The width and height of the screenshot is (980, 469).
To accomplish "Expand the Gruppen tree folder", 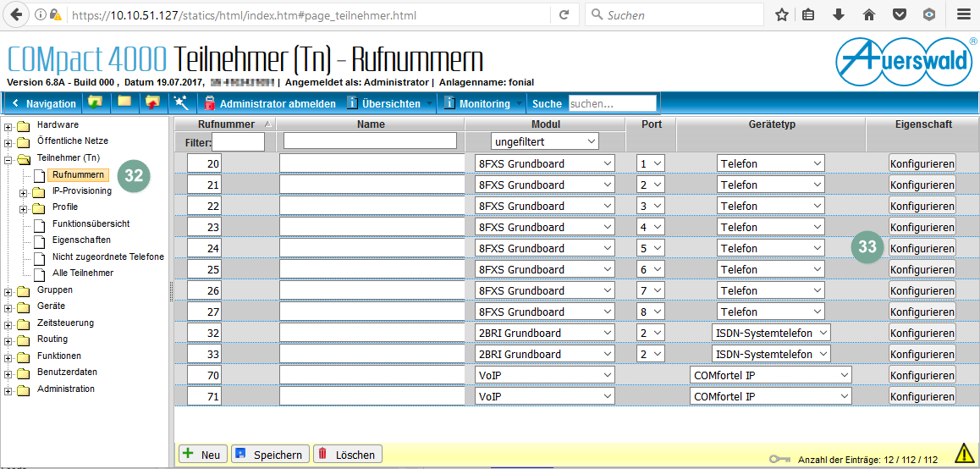I will tap(8, 290).
